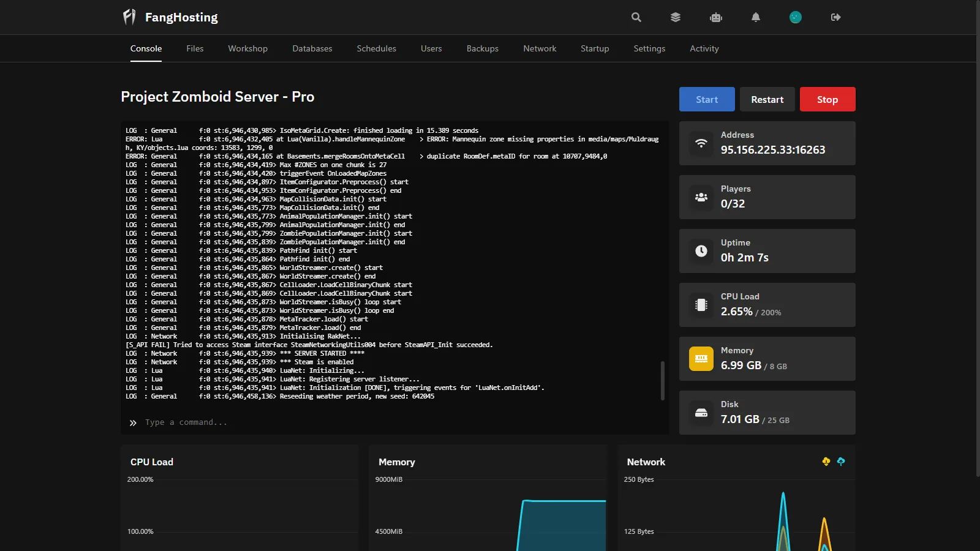
Task: Open the notifications bell icon
Action: click(756, 17)
